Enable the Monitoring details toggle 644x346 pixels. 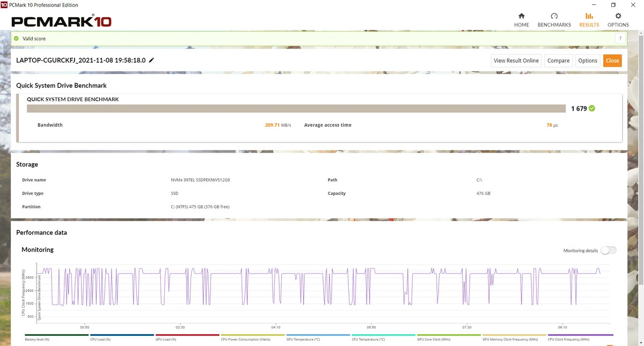pos(608,250)
